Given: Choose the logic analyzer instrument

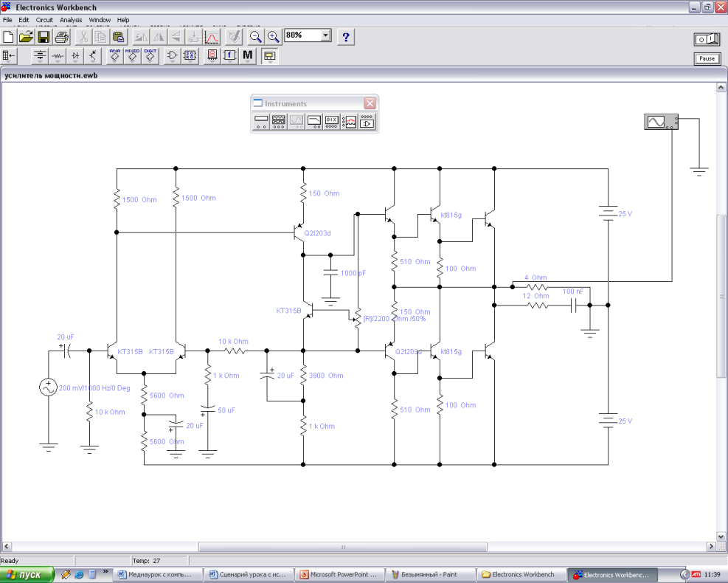Looking at the screenshot, I should coord(350,121).
